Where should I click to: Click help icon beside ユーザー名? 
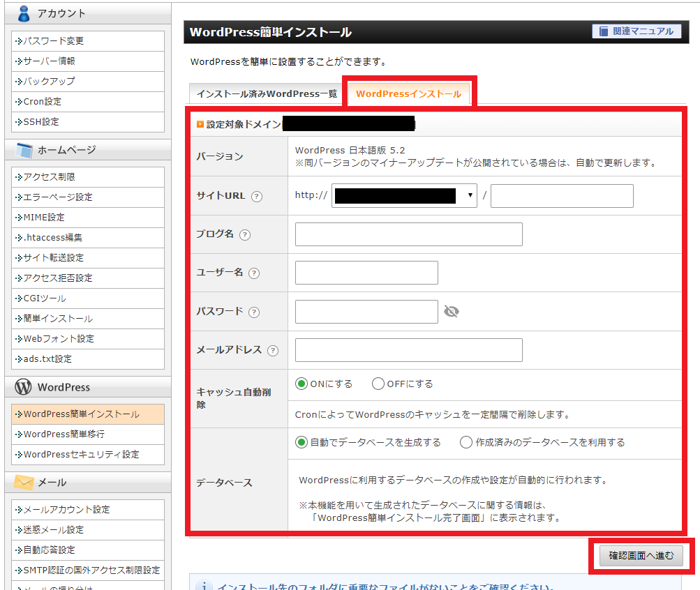click(254, 273)
